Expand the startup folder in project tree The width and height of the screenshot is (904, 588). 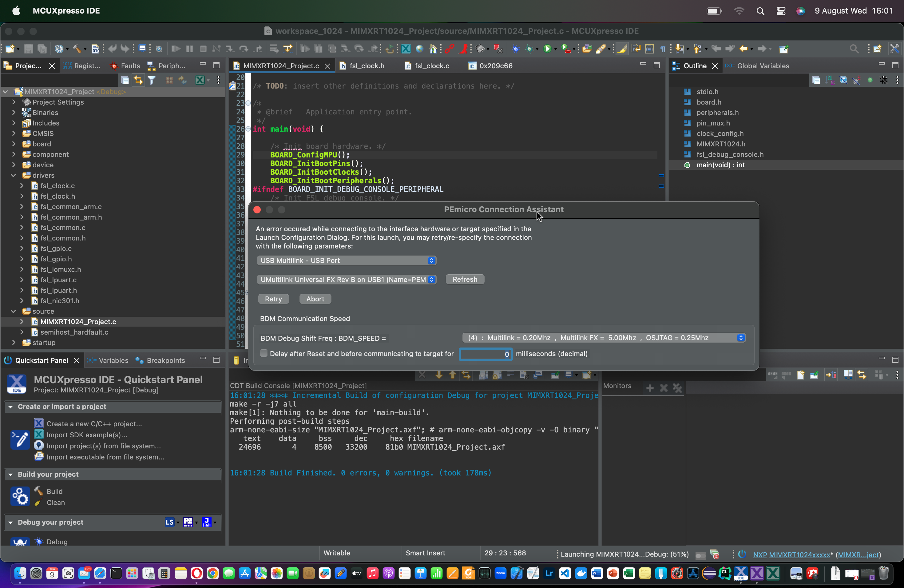[x=14, y=343]
